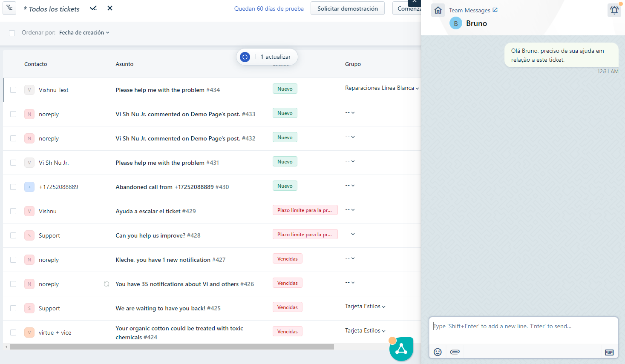Click the home icon in chat panel
This screenshot has height=364, width=625.
point(438,10)
